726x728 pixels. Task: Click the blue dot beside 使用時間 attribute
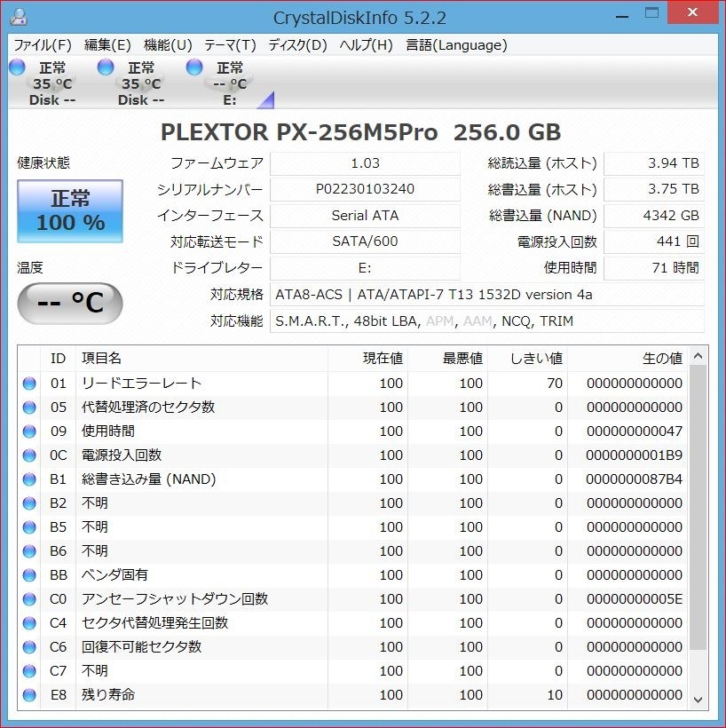(29, 431)
